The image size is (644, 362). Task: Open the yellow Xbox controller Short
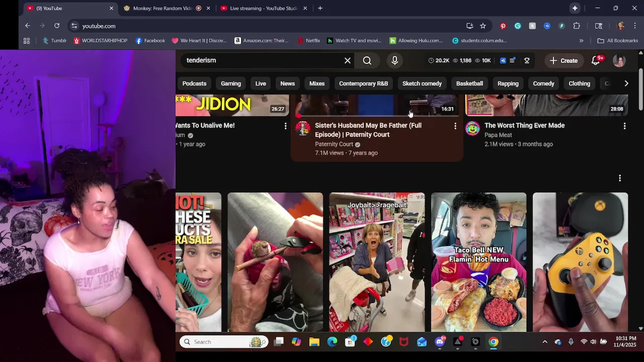(x=580, y=262)
